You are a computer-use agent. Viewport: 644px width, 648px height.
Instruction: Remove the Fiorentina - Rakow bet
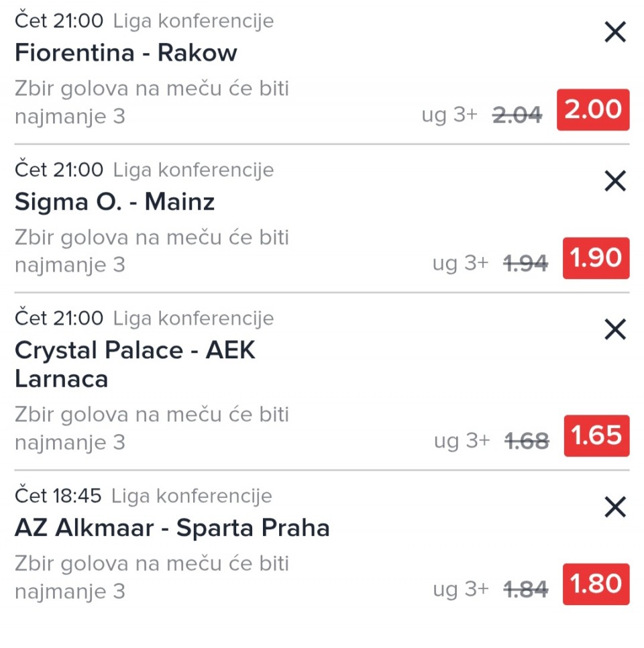[x=614, y=32]
